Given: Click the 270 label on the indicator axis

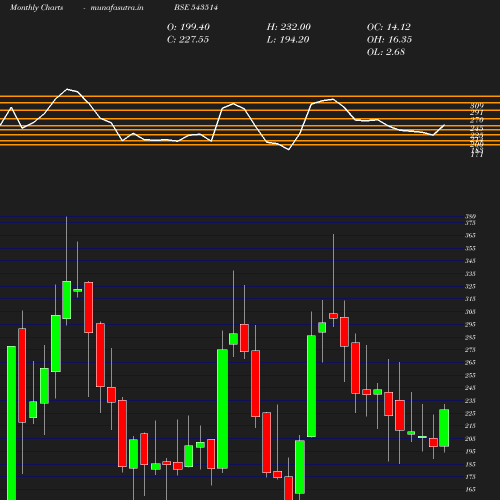Looking at the screenshot, I should pos(477,120).
